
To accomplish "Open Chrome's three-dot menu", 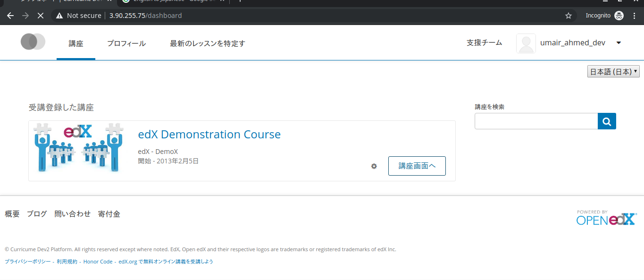I will coord(634,15).
